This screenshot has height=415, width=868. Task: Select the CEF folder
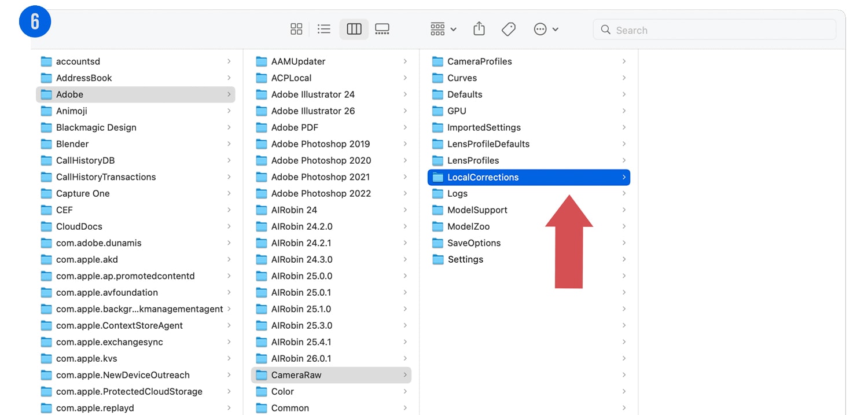pyautogui.click(x=135, y=210)
